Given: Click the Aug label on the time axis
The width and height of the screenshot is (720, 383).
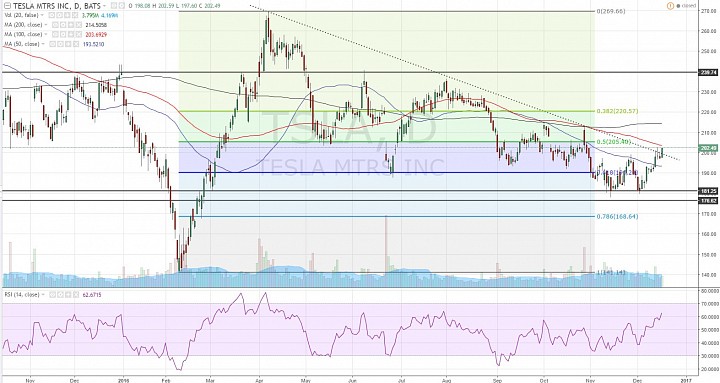Looking at the screenshot, I should pos(446,380).
